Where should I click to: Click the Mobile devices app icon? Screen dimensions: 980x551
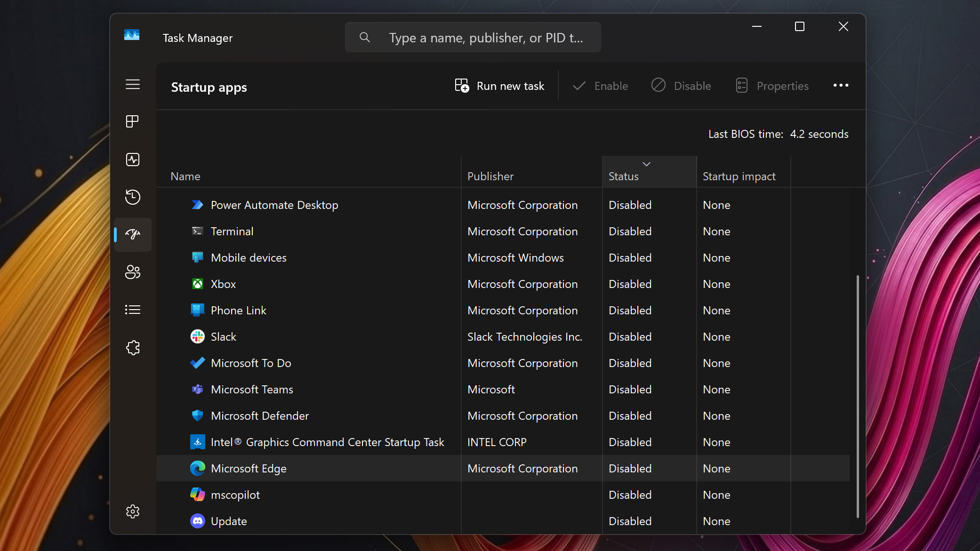click(x=198, y=257)
